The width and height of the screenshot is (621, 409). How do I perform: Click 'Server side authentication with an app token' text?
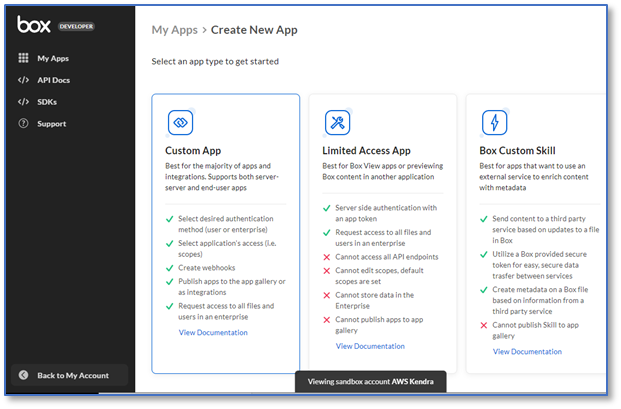coord(386,213)
